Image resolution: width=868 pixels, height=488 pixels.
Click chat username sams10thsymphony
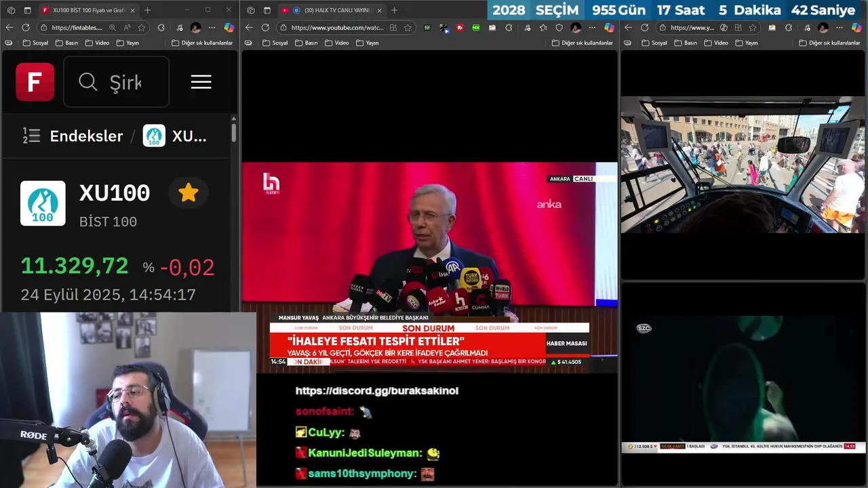(x=362, y=474)
